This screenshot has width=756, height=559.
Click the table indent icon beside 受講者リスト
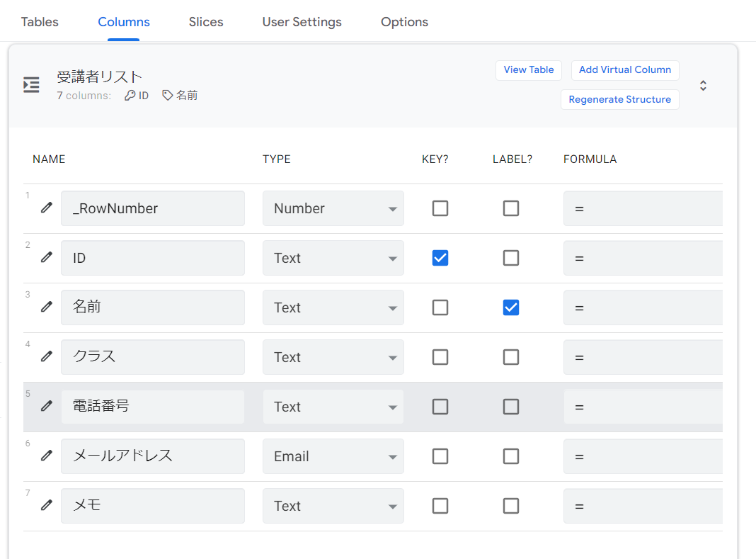pos(31,86)
